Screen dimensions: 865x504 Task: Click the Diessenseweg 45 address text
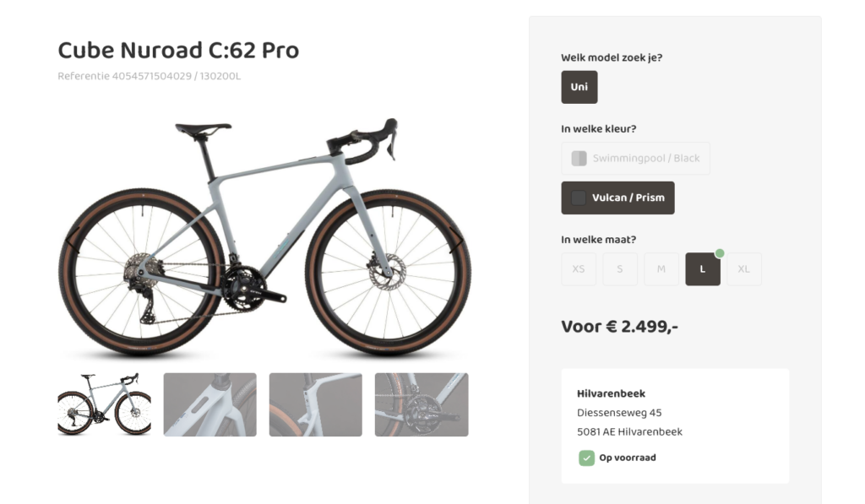619,413
